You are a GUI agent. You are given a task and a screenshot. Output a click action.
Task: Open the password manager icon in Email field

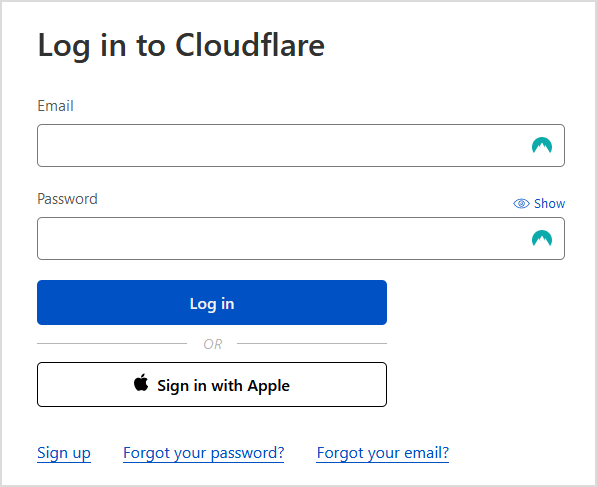[x=542, y=145]
